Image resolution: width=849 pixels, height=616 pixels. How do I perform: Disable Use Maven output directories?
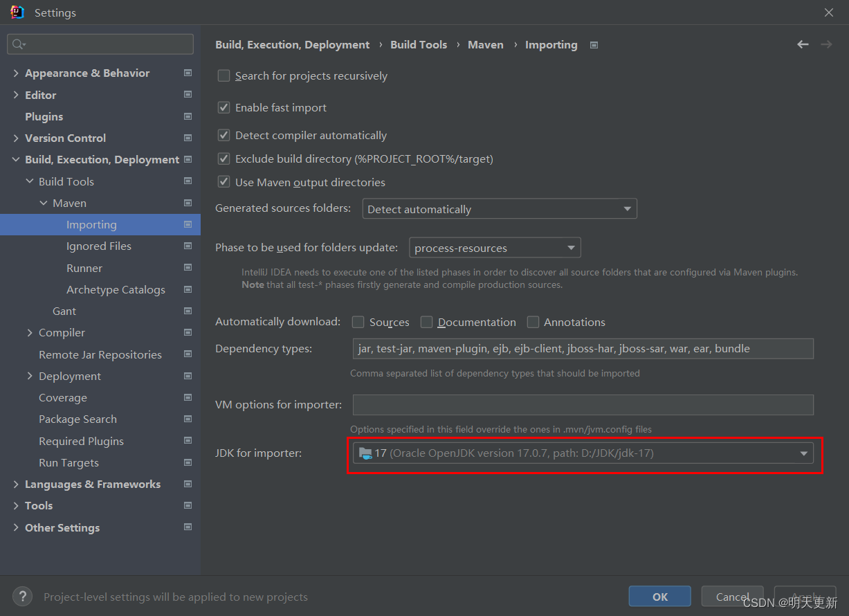pos(223,182)
